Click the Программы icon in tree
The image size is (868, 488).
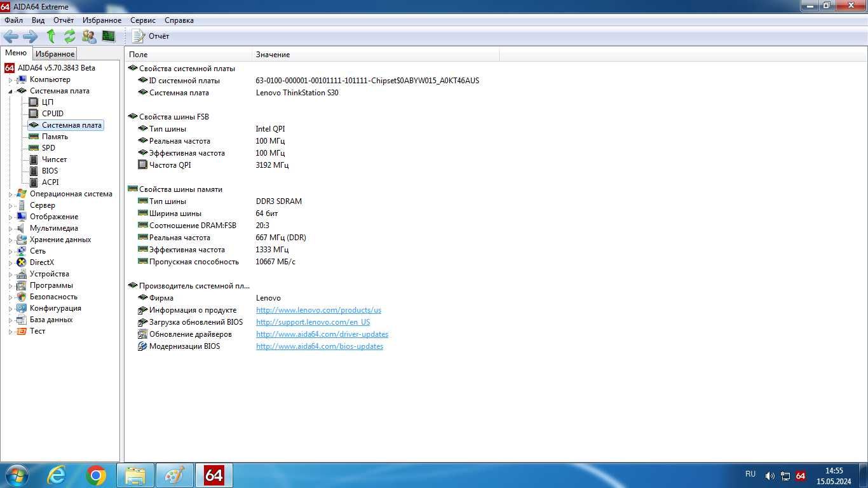22,285
